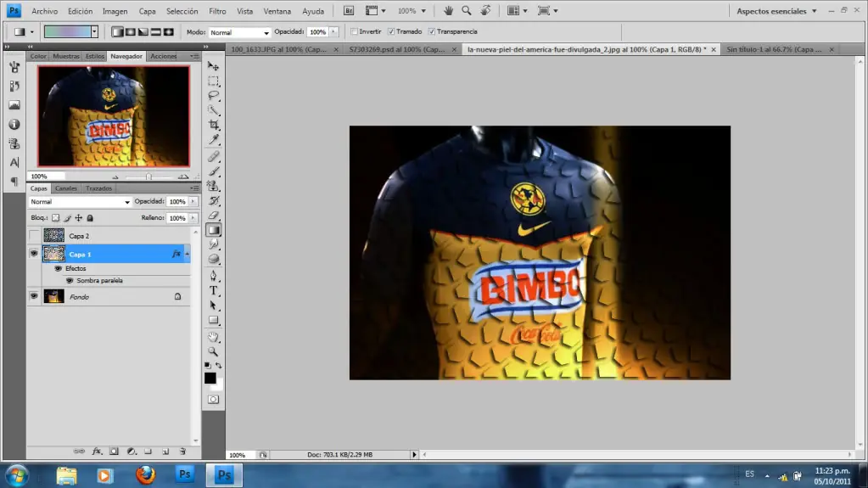Toggle the Transparencia checkbox
The image size is (868, 488).
[x=431, y=31]
